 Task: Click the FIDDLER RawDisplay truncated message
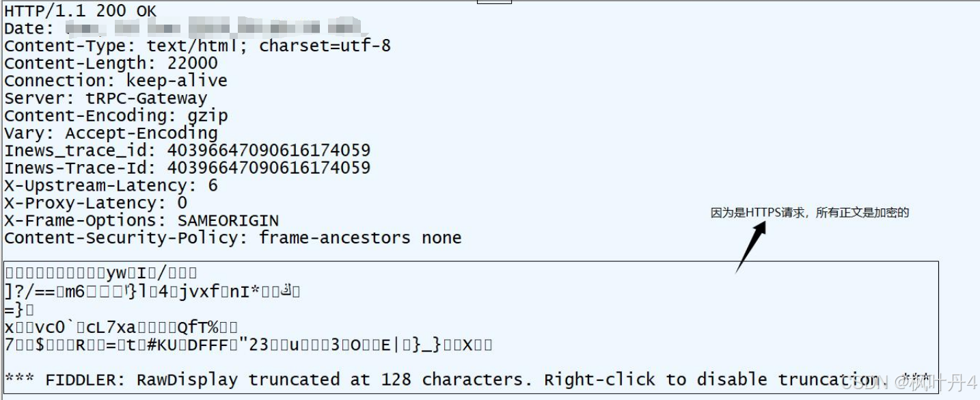(x=467, y=379)
